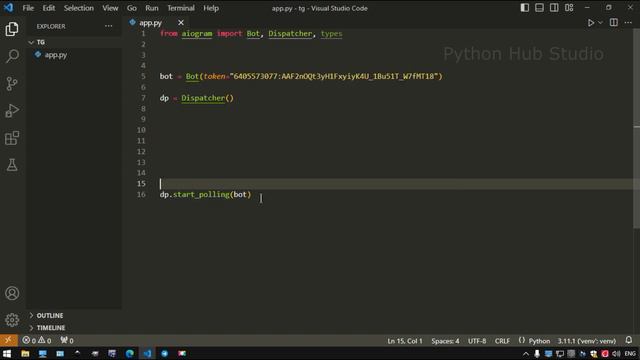Click the ports forwarded status indicator
The height and width of the screenshot is (360, 640).
(67, 340)
